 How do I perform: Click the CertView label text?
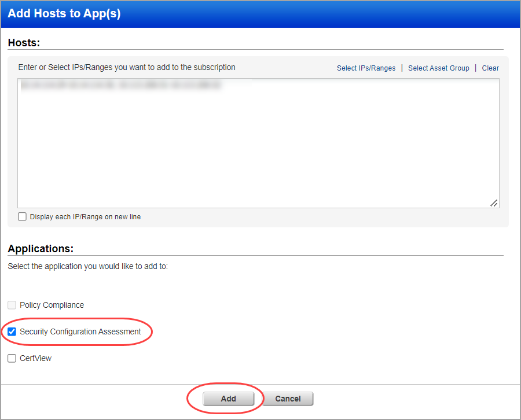(36, 358)
